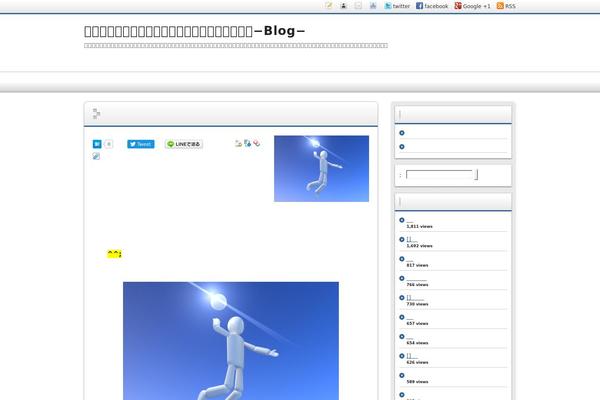Click the facebook 'f' icon in top bar
This screenshot has height=400, width=600.
pyautogui.click(x=419, y=6)
